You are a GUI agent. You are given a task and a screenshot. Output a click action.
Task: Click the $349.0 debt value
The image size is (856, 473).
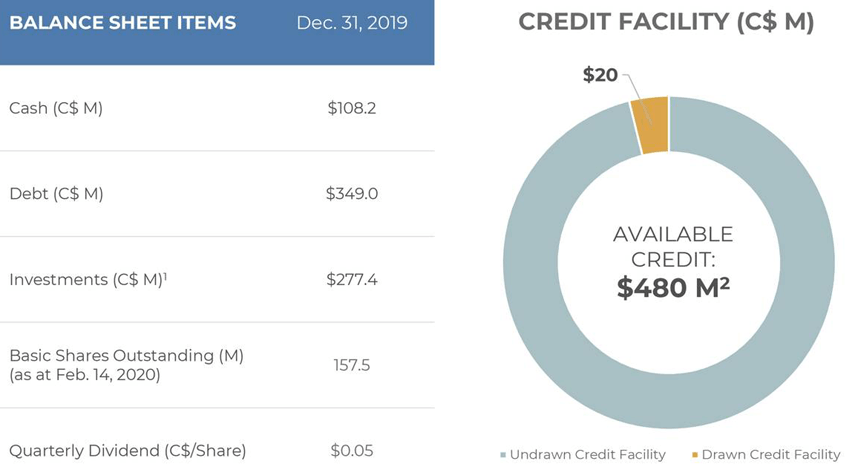coord(352,194)
